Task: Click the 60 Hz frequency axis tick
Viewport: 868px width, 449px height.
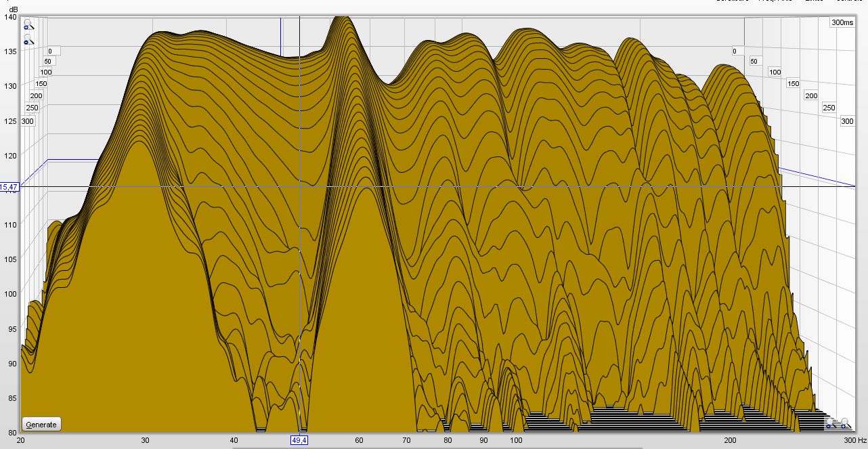Action: (359, 440)
